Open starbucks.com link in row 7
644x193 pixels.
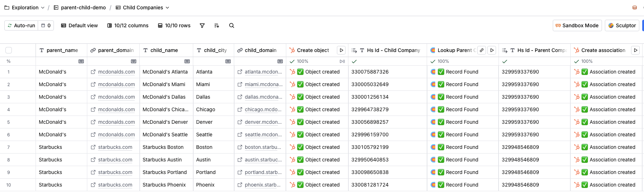point(115,147)
